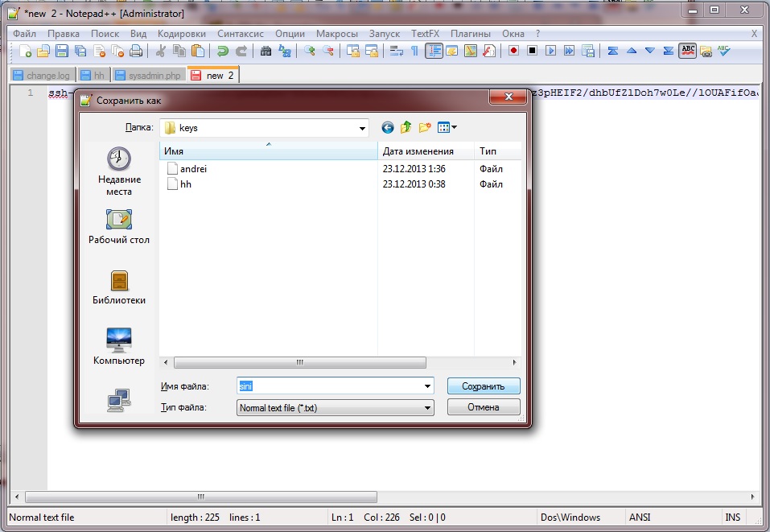The height and width of the screenshot is (532, 770).
Task: Click the Save recorded macro icon
Action: (588, 51)
